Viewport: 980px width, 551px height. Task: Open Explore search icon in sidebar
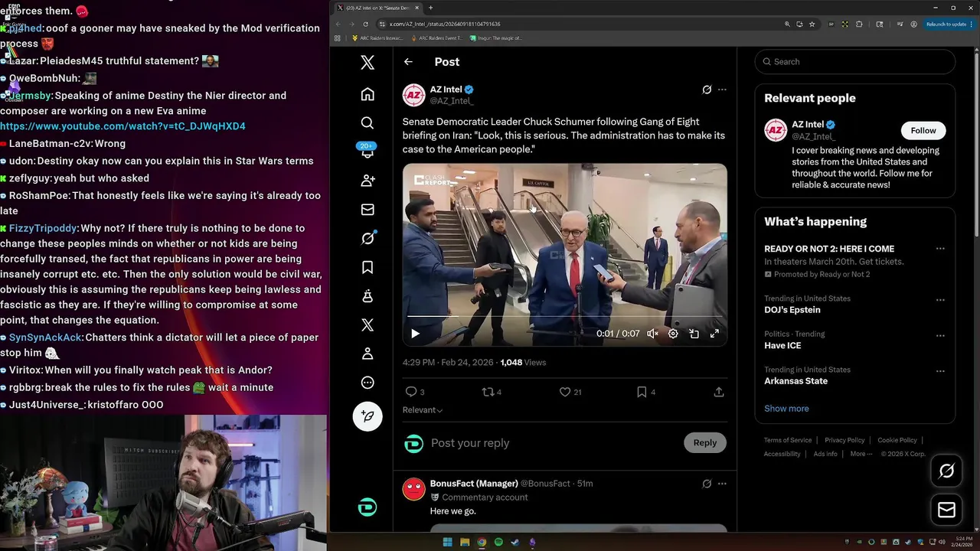[x=367, y=123]
